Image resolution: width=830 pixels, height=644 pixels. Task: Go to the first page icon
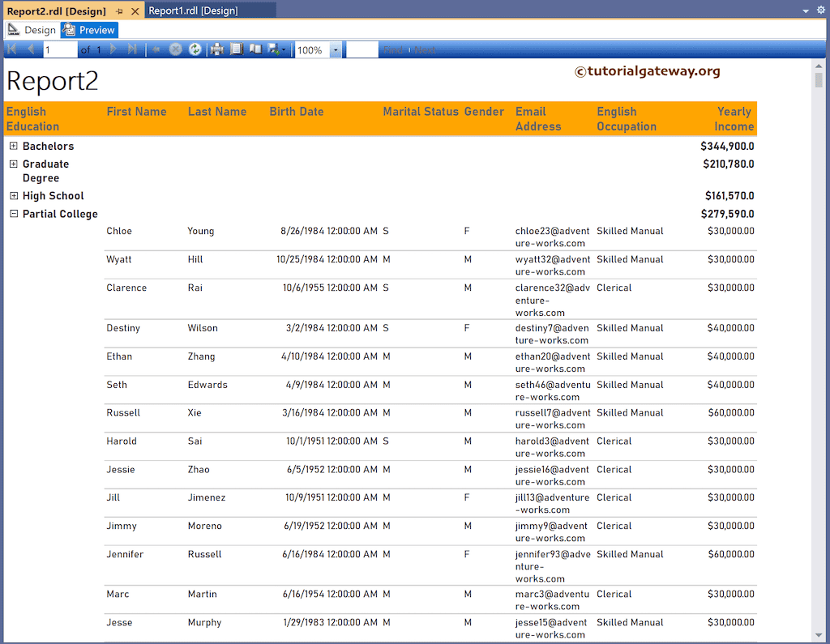click(11, 49)
